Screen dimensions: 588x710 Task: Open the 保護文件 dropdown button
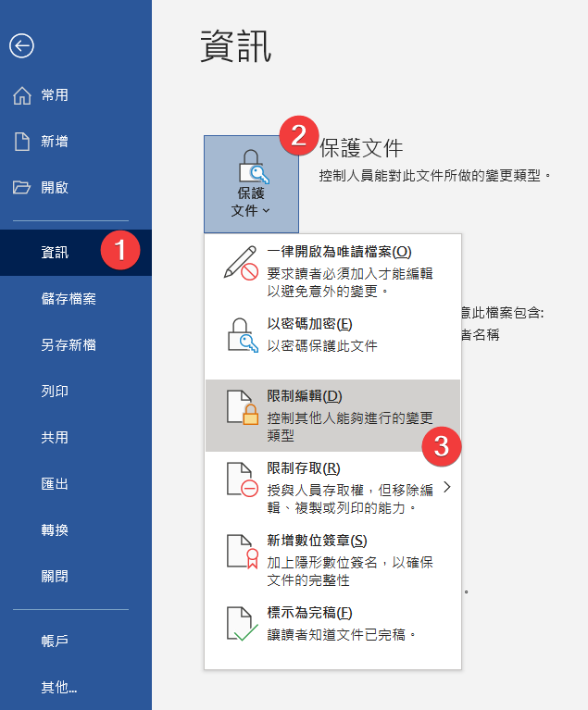[x=251, y=183]
